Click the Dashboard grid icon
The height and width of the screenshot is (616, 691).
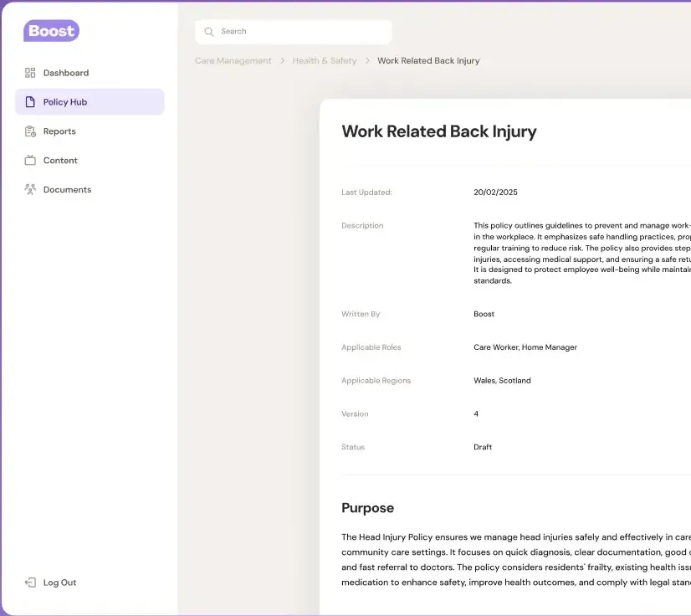point(30,73)
